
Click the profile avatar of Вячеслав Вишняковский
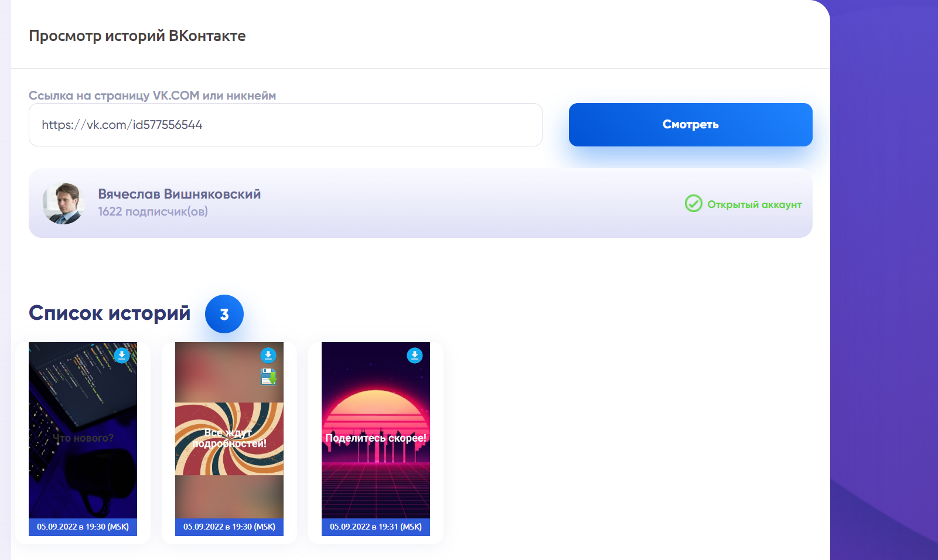coord(63,203)
